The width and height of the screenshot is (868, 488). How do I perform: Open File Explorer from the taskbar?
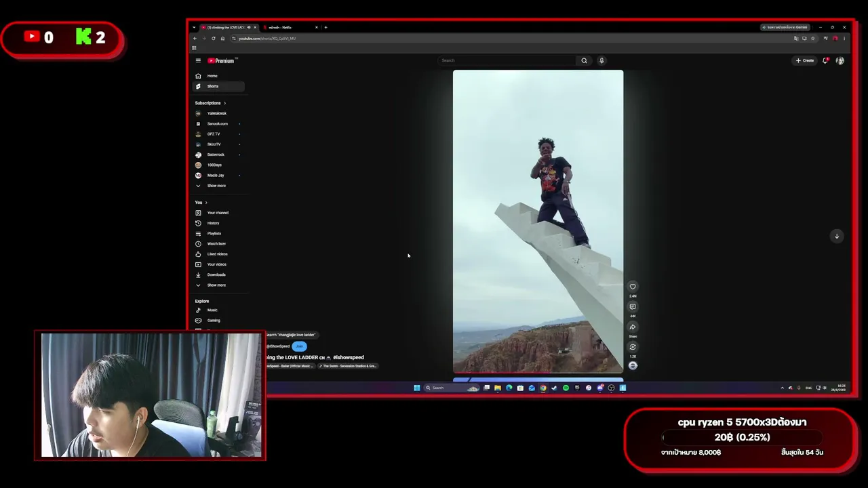[498, 388]
